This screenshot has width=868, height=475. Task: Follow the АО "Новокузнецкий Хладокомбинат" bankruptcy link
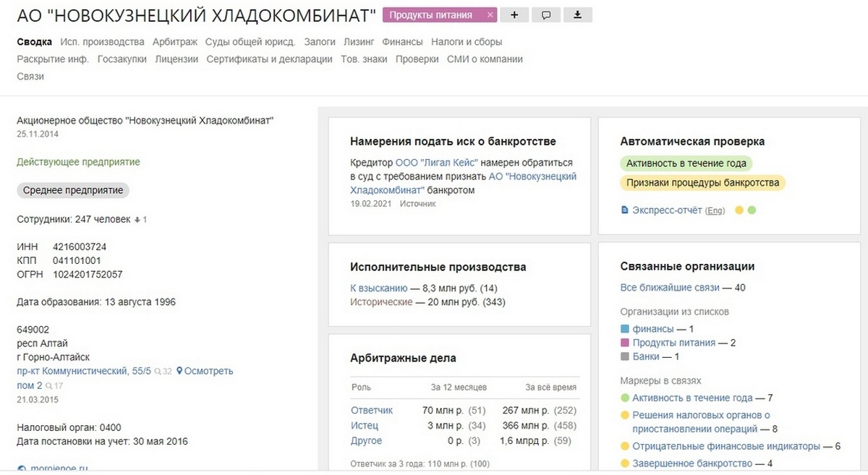coord(463,183)
